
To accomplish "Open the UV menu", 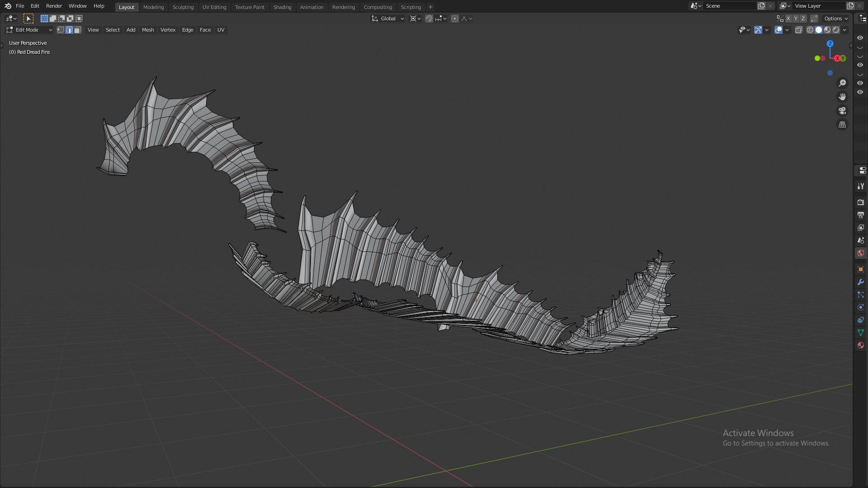I will pyautogui.click(x=221, y=30).
